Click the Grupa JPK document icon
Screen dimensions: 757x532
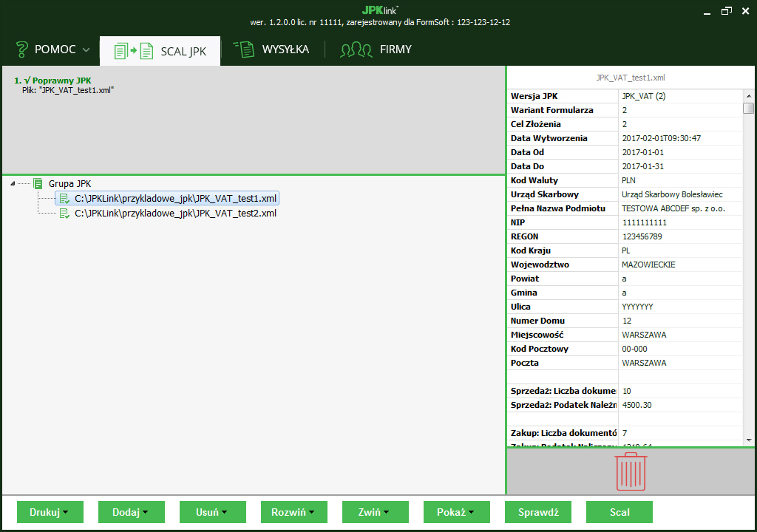[x=38, y=183]
